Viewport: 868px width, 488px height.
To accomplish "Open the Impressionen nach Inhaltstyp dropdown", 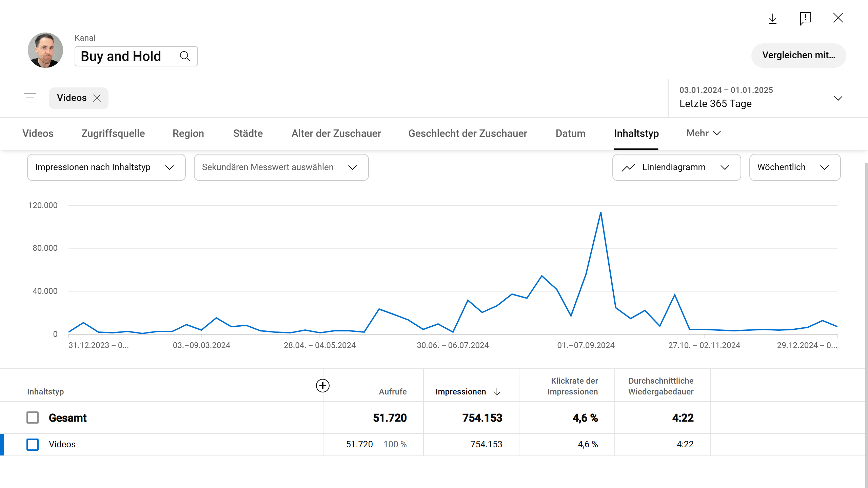I will point(106,167).
